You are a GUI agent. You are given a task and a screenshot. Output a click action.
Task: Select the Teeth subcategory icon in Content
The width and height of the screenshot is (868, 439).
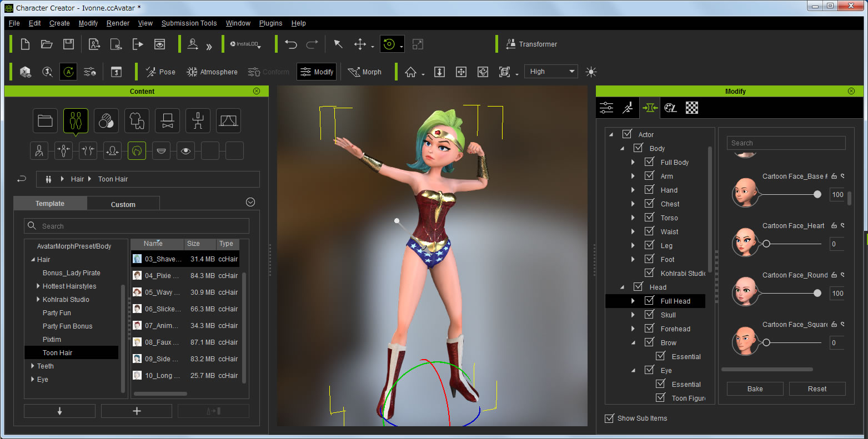pos(161,150)
